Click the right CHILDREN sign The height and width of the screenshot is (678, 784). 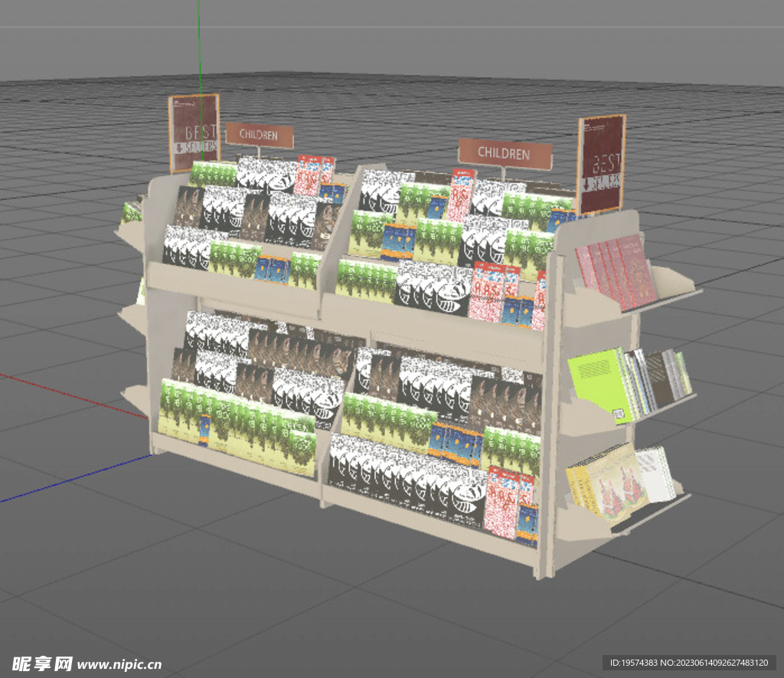(x=505, y=153)
